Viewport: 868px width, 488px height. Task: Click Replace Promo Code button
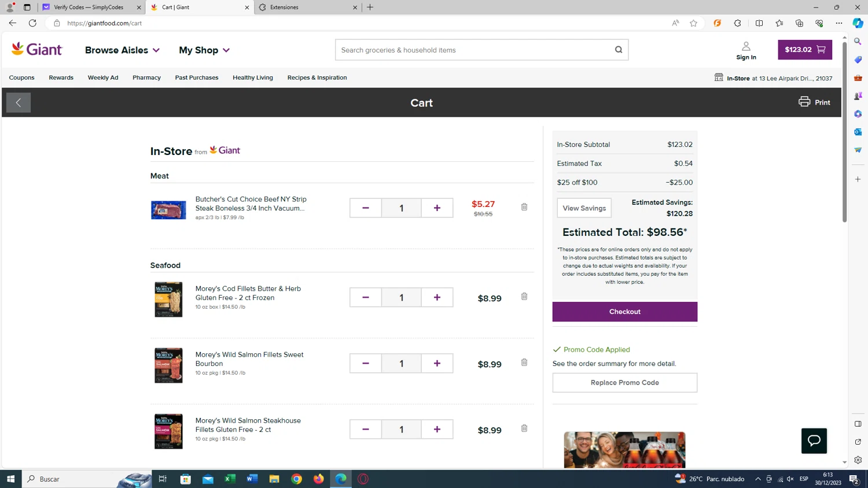[624, 383]
